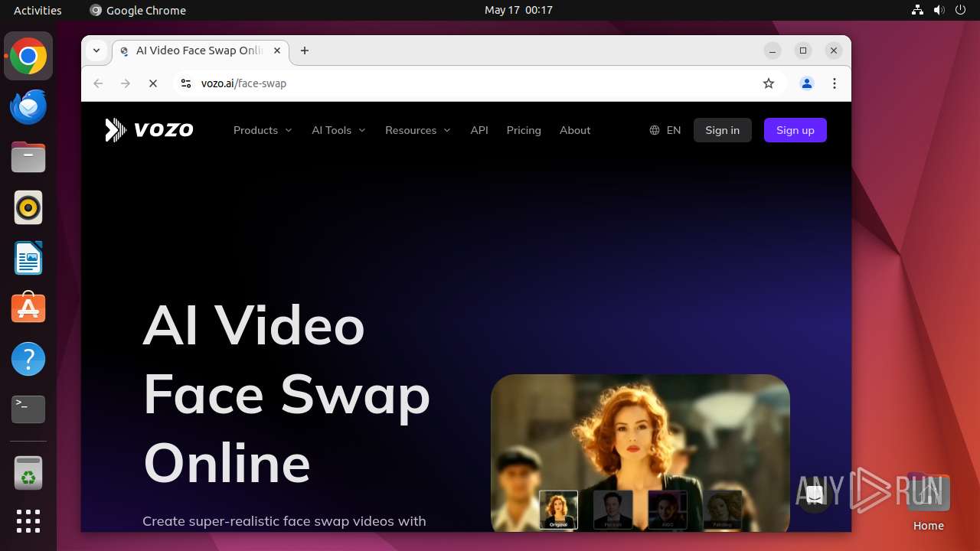Open the tab search dropdown arrow
The image size is (980, 551).
(x=96, y=51)
